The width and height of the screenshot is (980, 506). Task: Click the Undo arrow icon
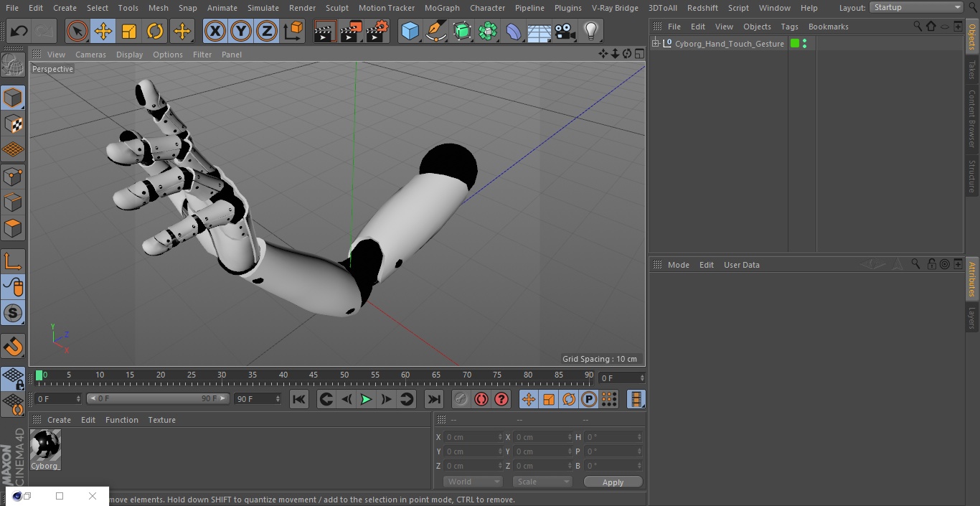click(19, 32)
